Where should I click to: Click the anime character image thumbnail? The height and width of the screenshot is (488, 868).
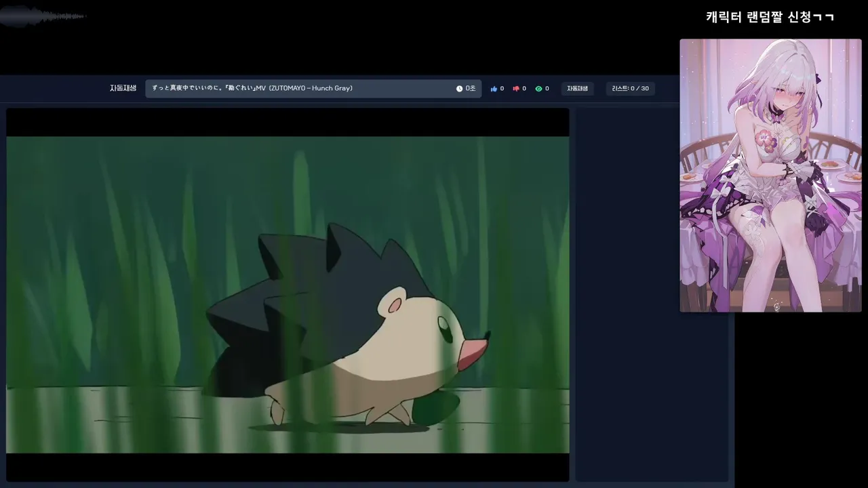[x=770, y=176]
